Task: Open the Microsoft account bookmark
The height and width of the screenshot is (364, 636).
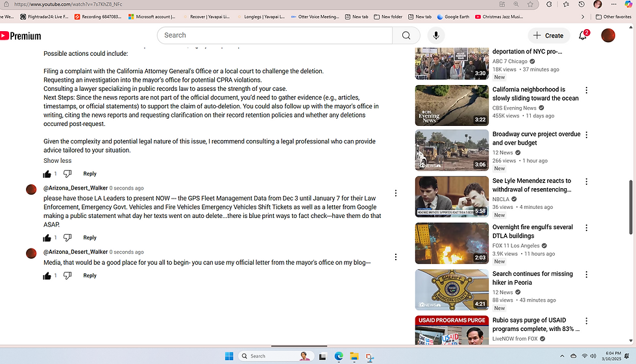Action: point(152,17)
